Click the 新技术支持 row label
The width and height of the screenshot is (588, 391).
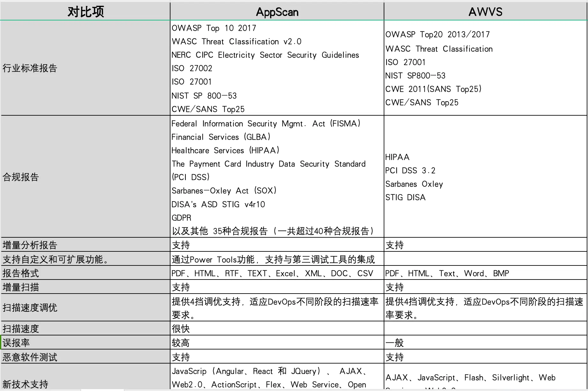click(25, 384)
